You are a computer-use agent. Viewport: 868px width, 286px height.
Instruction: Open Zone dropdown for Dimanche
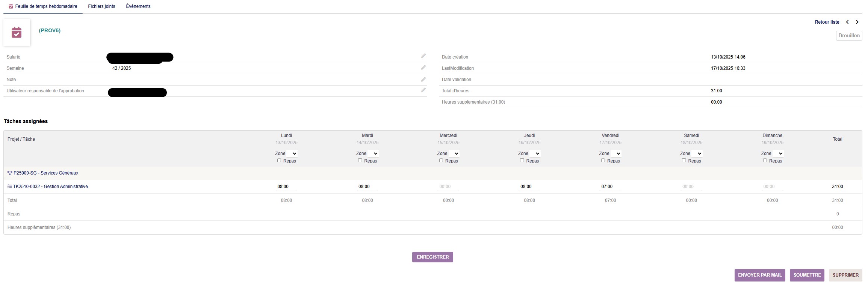tap(778, 154)
